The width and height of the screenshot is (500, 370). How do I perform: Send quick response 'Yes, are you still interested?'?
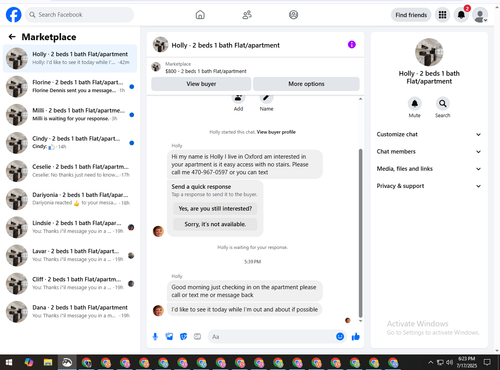215,209
